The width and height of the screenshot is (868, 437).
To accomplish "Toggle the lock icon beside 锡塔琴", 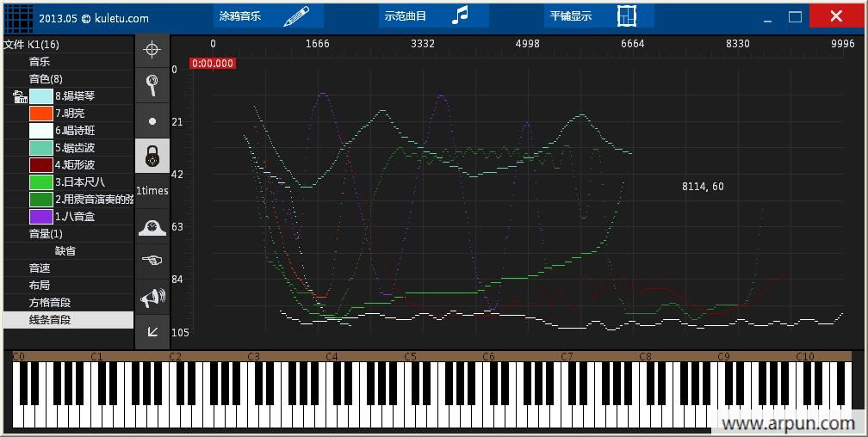I will 21,96.
